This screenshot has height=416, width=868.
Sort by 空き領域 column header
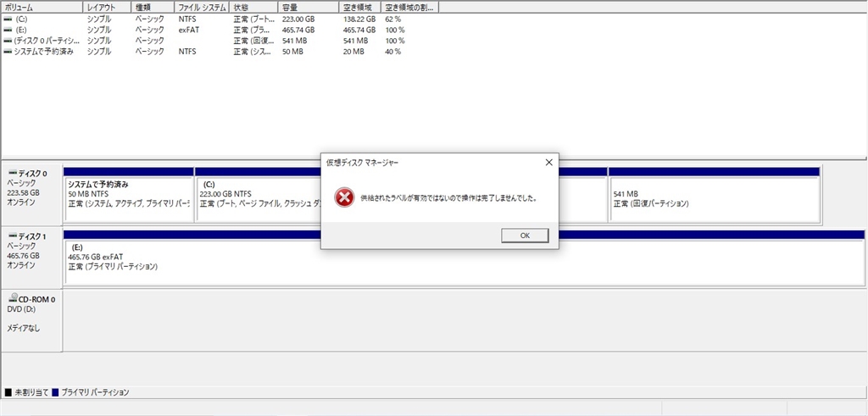pyautogui.click(x=359, y=8)
